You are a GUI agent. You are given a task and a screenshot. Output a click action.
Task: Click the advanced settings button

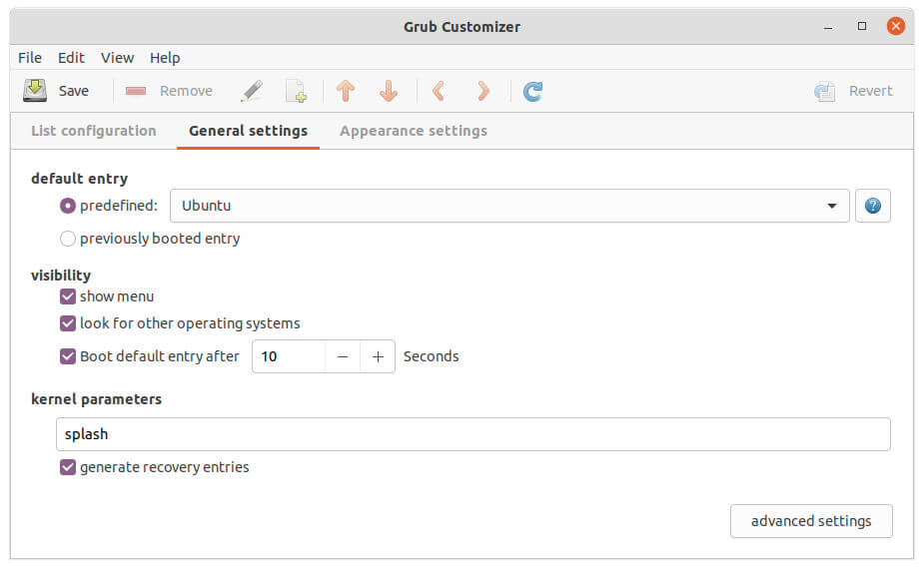click(x=811, y=521)
